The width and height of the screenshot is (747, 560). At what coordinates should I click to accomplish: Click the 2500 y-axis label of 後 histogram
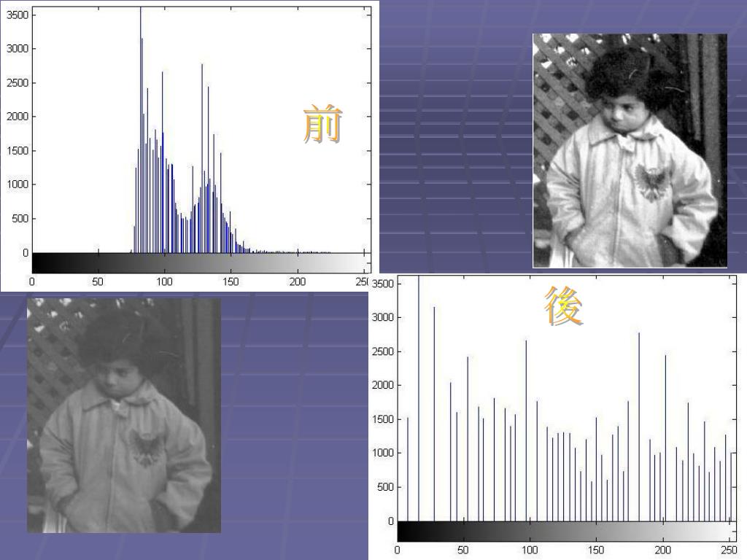point(382,351)
